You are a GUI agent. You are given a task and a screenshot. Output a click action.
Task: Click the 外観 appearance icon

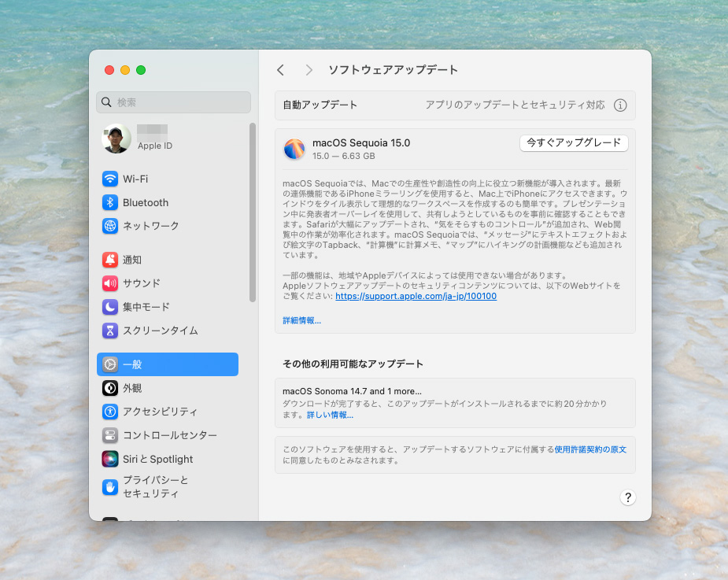[x=110, y=388]
